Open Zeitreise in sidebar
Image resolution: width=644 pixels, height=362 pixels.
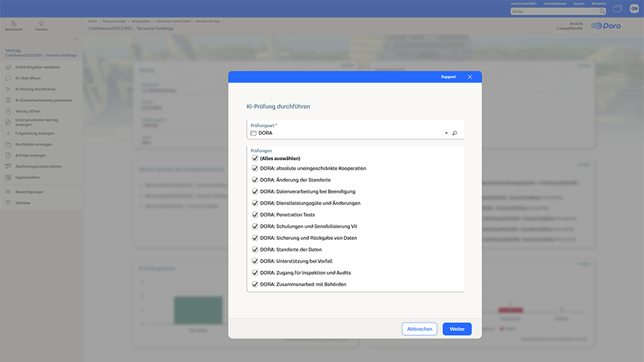[23, 203]
